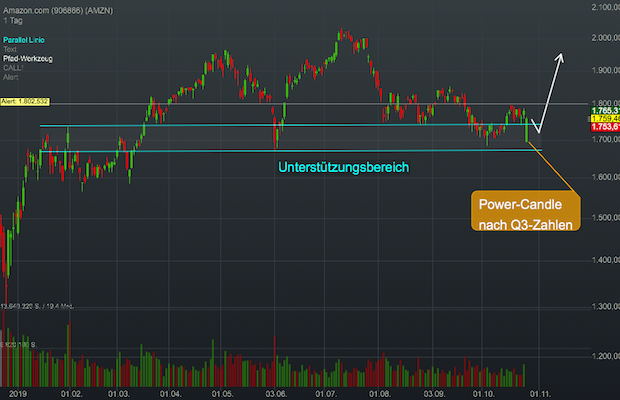This screenshot has height=400, width=620.
Task: Select the 'Pfad-Werkzeug' legend entry
Action: click(x=28, y=58)
